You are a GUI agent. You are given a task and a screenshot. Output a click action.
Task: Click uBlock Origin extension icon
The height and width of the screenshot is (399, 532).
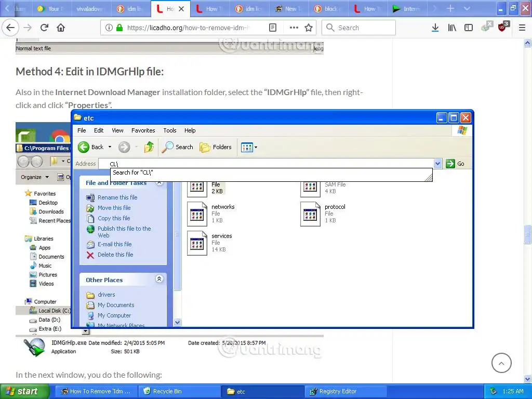point(503,26)
